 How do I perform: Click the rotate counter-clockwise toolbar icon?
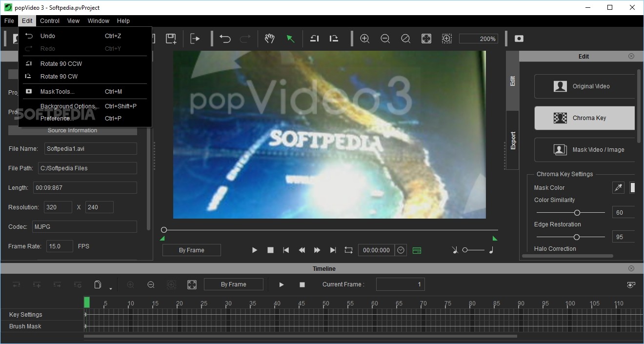point(315,39)
